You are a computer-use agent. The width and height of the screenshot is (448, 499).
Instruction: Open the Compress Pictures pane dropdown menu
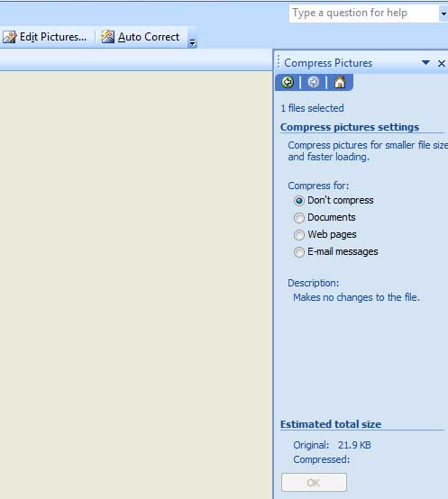425,63
